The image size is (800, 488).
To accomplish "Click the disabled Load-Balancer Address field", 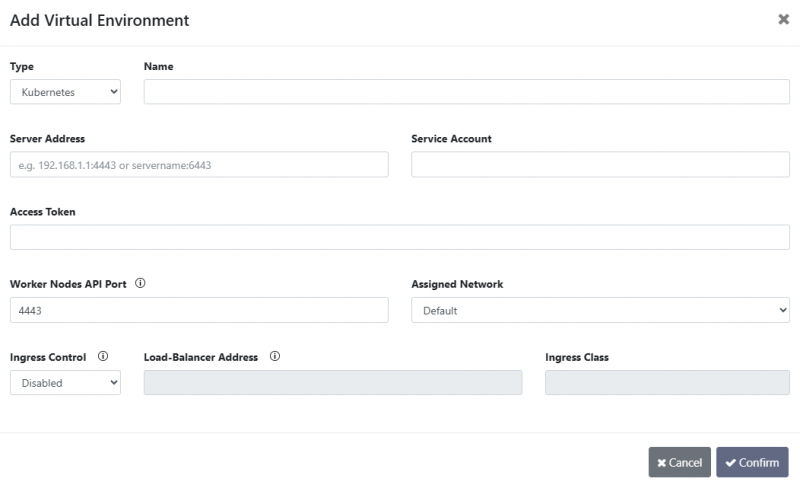I will point(332,382).
